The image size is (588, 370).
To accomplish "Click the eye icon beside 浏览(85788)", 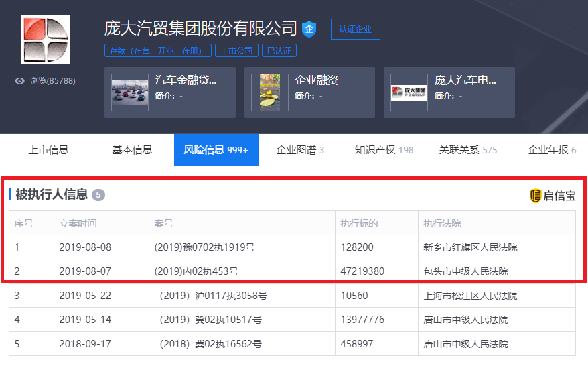I will (20, 81).
